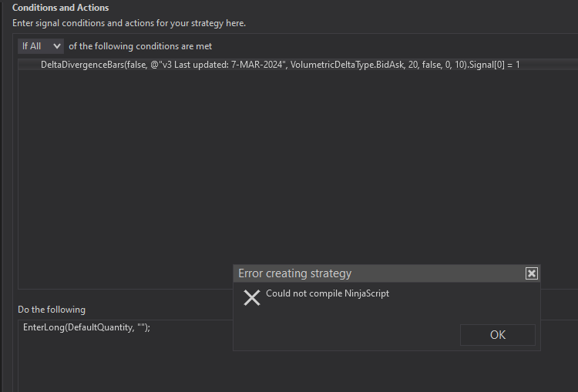
Task: Click the dropdown arrow next to If All
Action: tap(55, 46)
